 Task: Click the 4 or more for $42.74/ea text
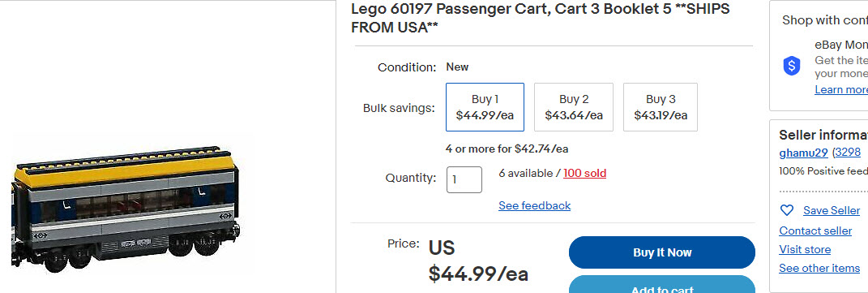(507, 149)
